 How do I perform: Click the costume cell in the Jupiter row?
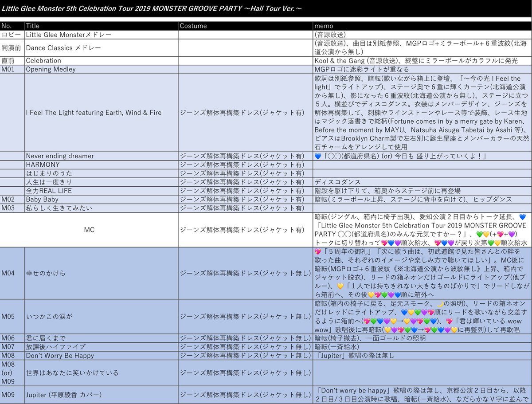pyautogui.click(x=246, y=395)
